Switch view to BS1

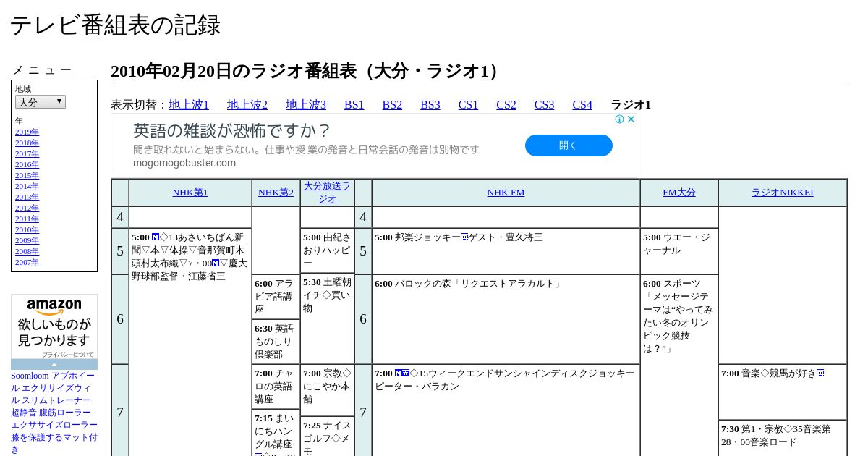(354, 105)
